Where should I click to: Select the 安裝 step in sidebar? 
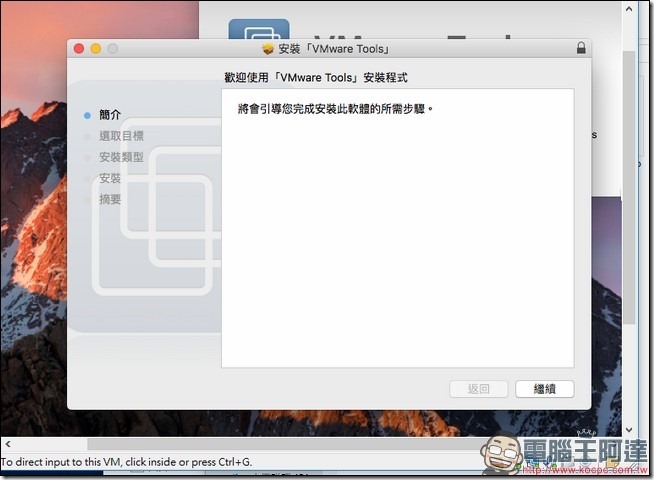(110, 178)
